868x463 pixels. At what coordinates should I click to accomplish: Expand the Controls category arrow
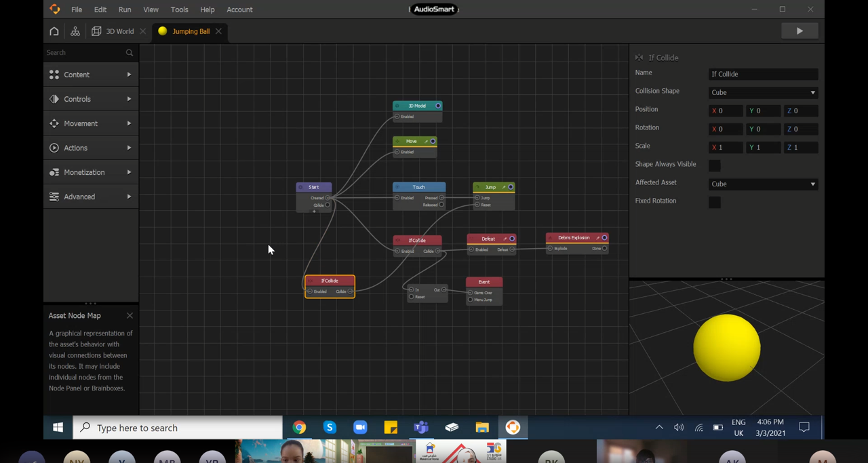tap(129, 99)
